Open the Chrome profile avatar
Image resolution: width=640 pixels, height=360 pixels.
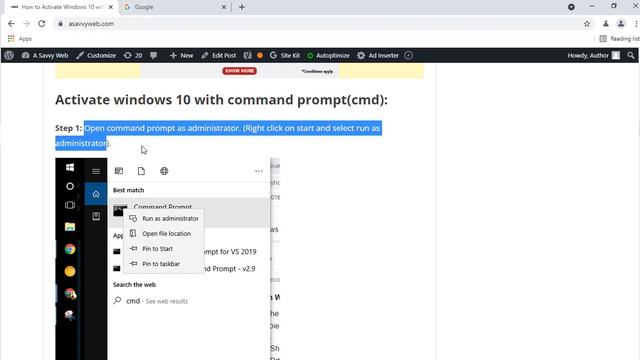[x=621, y=24]
